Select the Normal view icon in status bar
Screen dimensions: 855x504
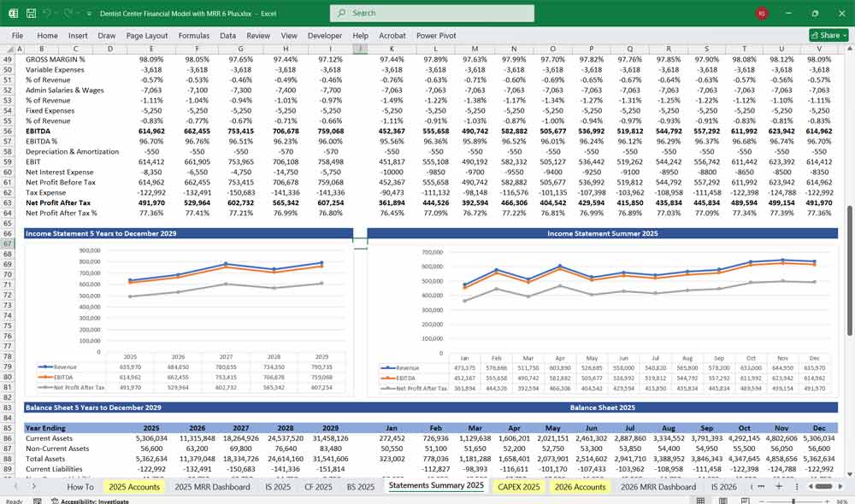701,500
